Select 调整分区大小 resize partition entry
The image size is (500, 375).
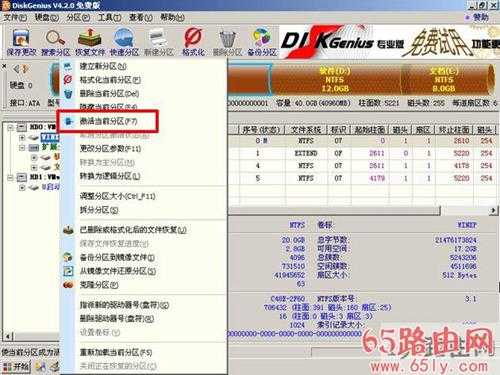coord(117,196)
